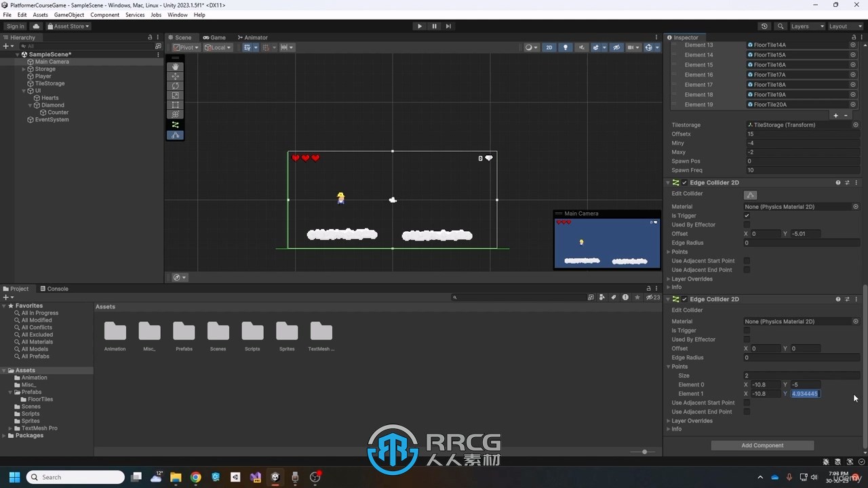Open the Asset Store dropdown
The height and width of the screenshot is (488, 868).
click(68, 26)
